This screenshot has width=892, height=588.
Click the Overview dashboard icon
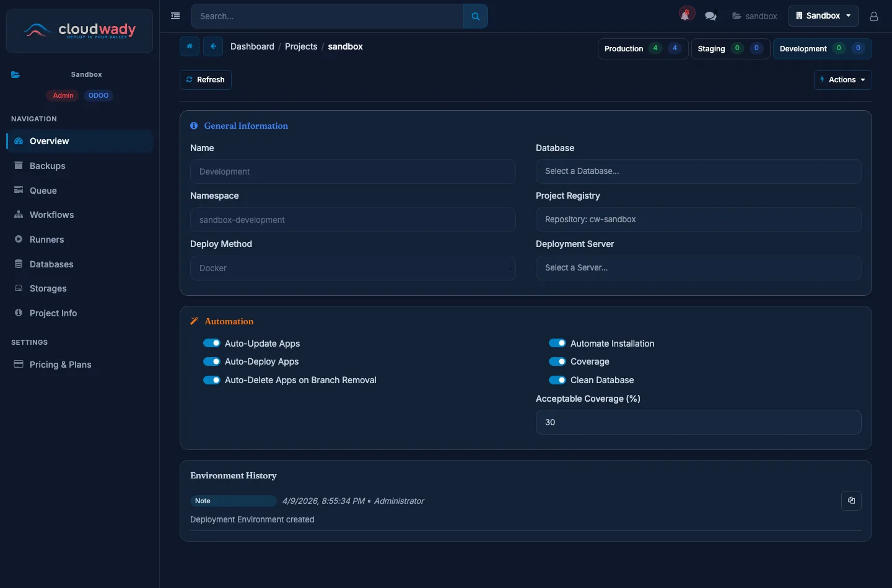click(19, 141)
